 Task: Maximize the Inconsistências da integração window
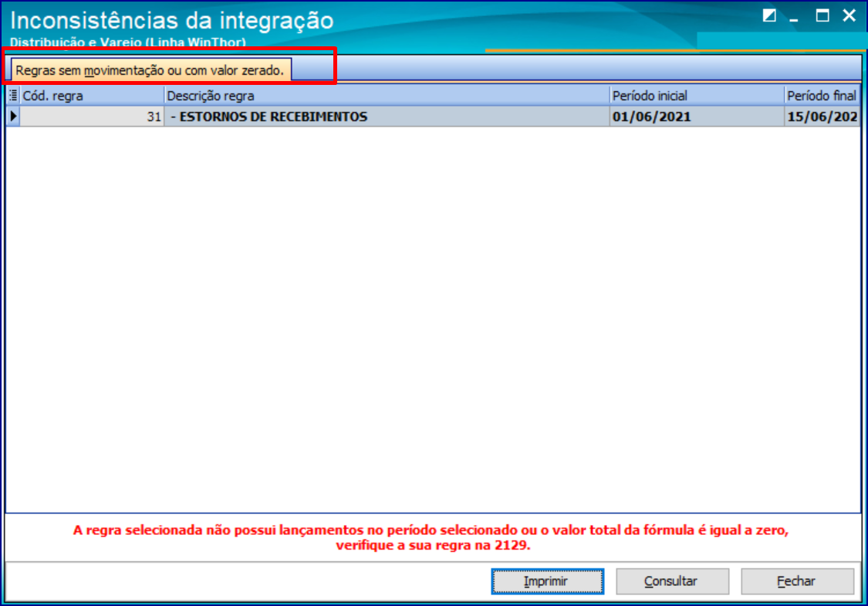pos(822,15)
